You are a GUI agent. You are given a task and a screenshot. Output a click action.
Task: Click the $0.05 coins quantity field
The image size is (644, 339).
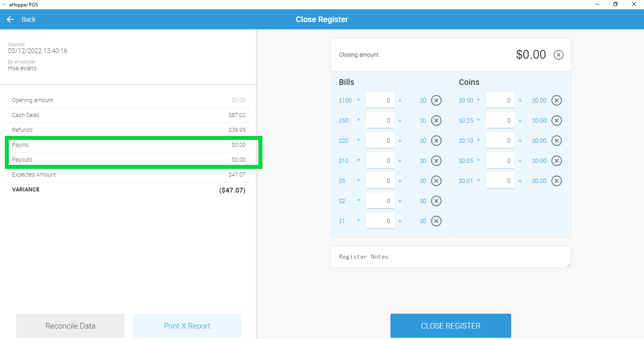(500, 160)
